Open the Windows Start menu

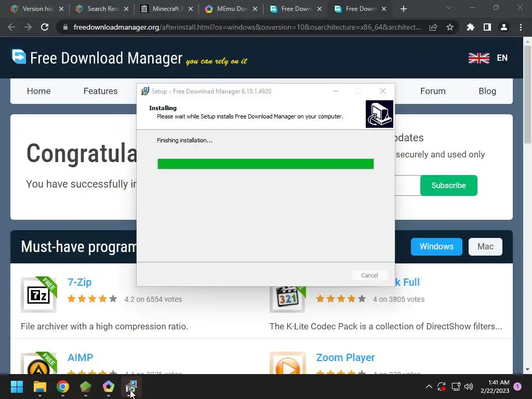17,387
